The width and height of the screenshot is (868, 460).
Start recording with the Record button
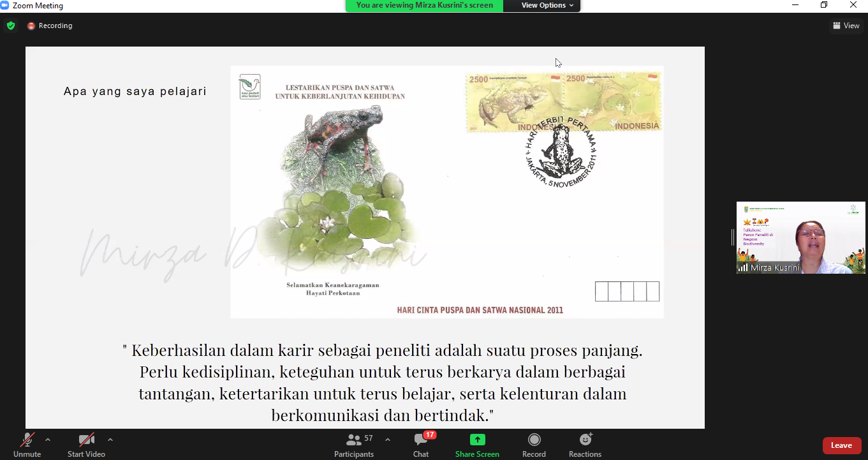point(534,445)
